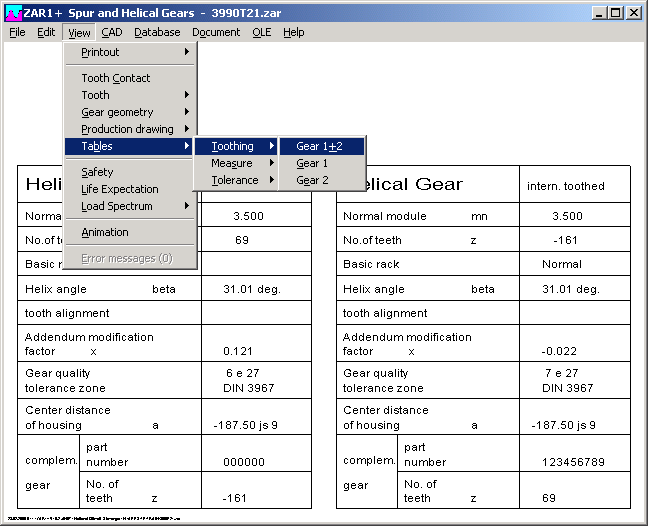Choose Gear 1+2 toothing table
Image resolution: width=648 pixels, height=526 pixels.
320,146
